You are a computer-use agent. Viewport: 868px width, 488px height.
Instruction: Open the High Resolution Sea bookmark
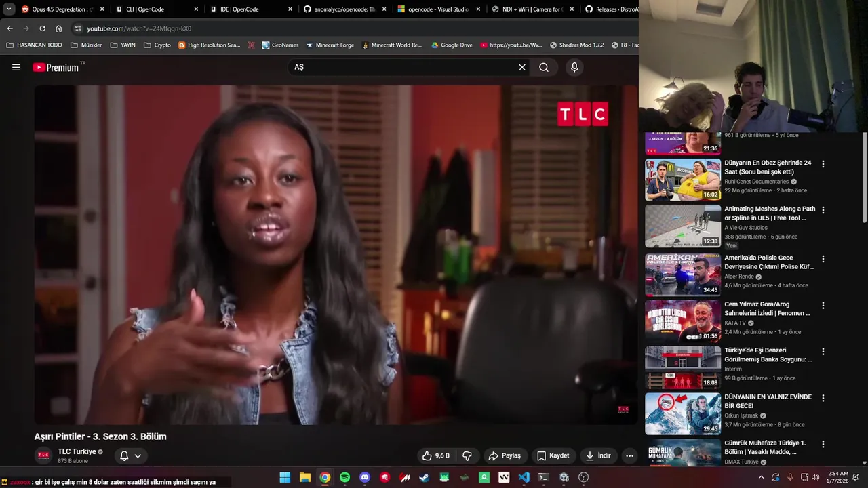209,45
